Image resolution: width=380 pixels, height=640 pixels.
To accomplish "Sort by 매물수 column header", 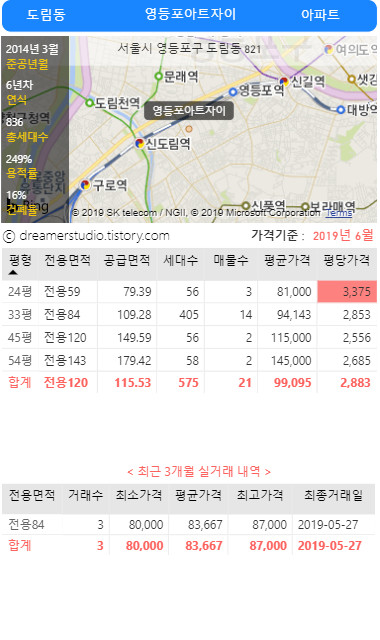I will tap(231, 260).
